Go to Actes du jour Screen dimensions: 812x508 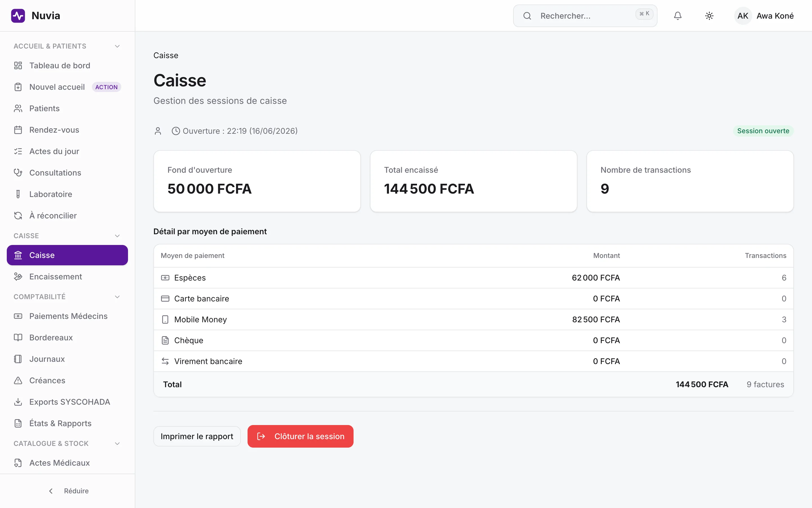pos(67,152)
